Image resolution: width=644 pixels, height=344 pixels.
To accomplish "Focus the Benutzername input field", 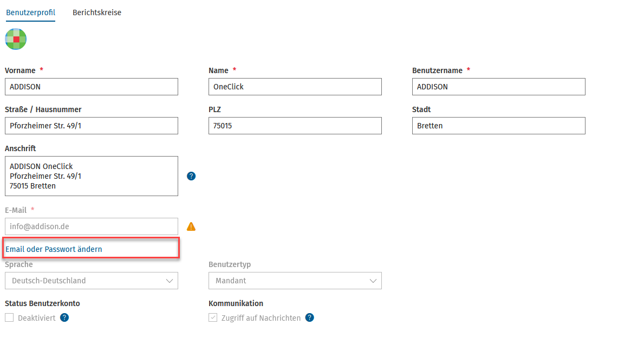I will [x=499, y=87].
